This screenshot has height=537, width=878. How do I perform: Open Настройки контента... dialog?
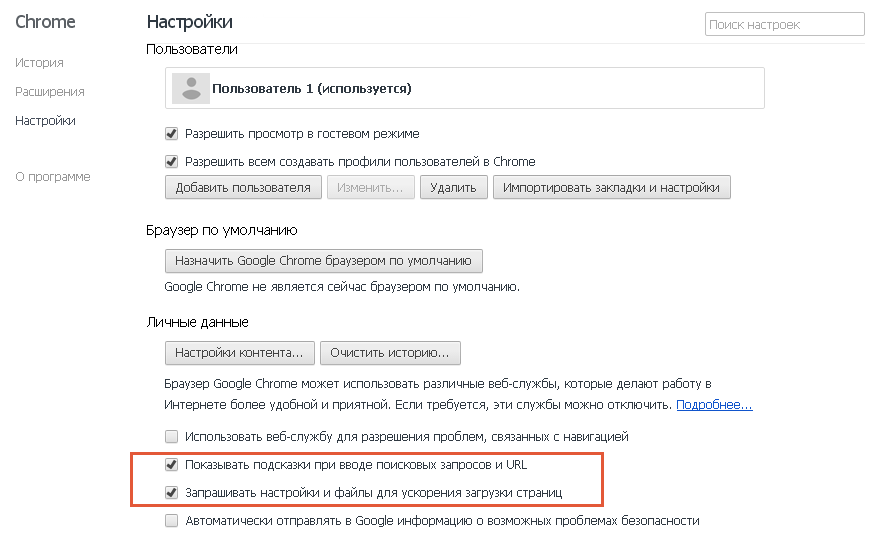[x=239, y=353]
